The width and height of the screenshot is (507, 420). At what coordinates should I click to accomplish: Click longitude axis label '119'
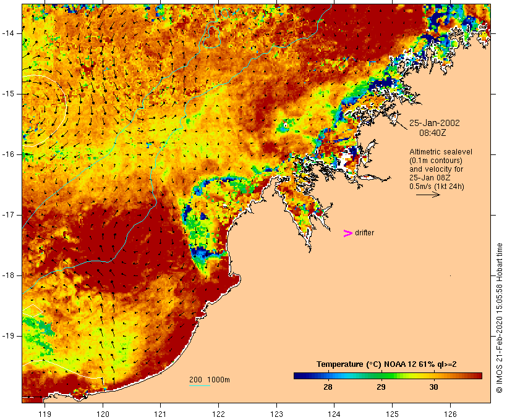tap(45, 414)
